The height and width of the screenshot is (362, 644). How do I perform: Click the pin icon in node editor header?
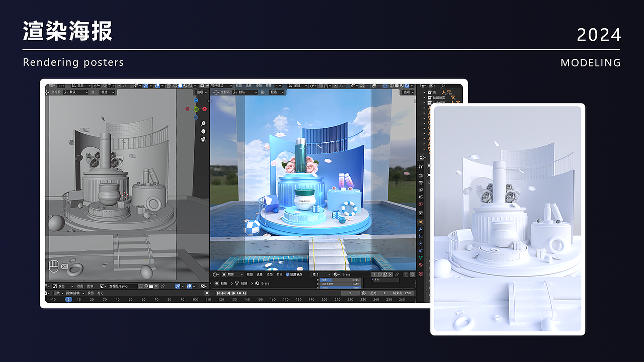click(x=396, y=275)
